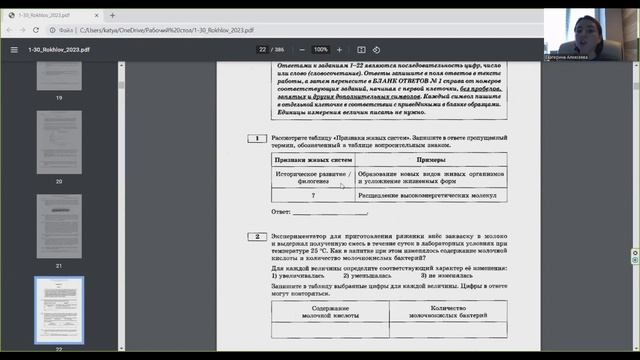This screenshot has width=640, height=360.
Task: Click the question mark table cell
Action: [313, 196]
